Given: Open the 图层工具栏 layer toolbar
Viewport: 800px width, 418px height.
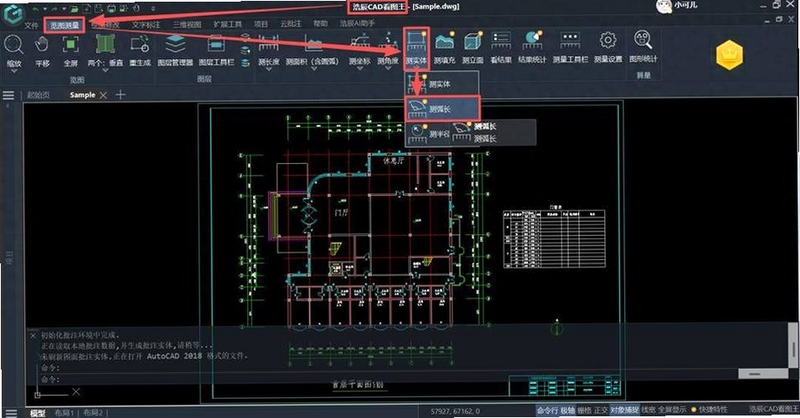Looking at the screenshot, I should coord(216,51).
